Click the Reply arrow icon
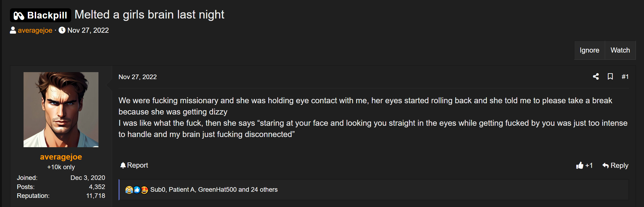The height and width of the screenshot is (207, 644). pos(605,166)
